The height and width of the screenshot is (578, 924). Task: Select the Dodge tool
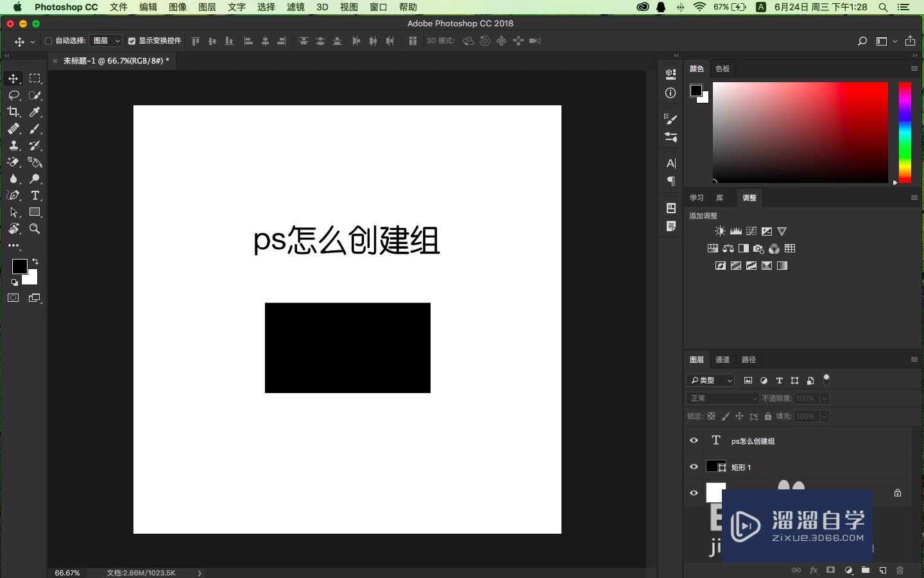coord(35,179)
